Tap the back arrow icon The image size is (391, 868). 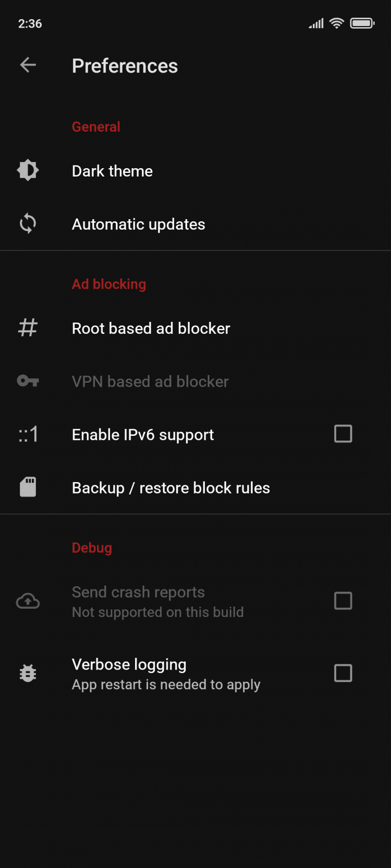pos(28,65)
